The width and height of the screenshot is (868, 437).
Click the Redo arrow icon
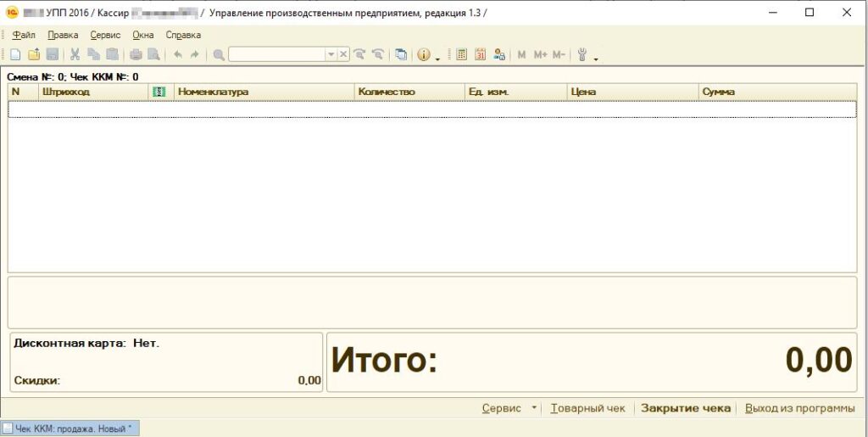click(x=194, y=54)
